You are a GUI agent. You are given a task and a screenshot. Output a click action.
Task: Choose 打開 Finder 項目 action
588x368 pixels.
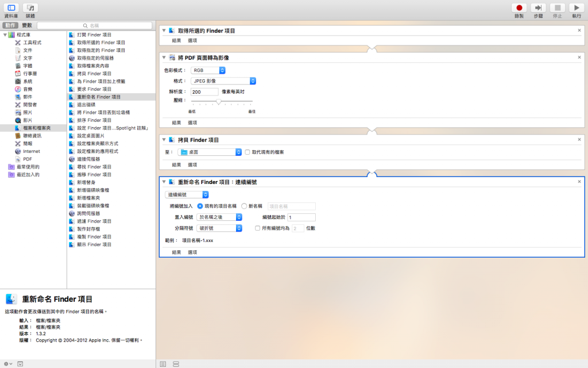94,34
